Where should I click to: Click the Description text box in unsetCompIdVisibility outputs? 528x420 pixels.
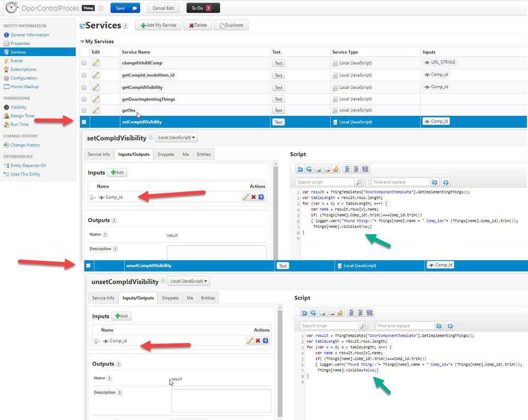(221, 400)
